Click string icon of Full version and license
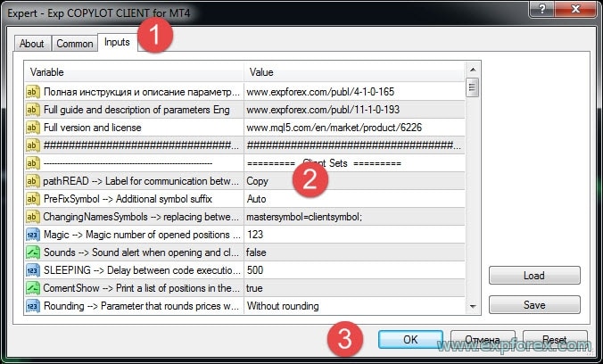The width and height of the screenshot is (603, 364). [33, 128]
